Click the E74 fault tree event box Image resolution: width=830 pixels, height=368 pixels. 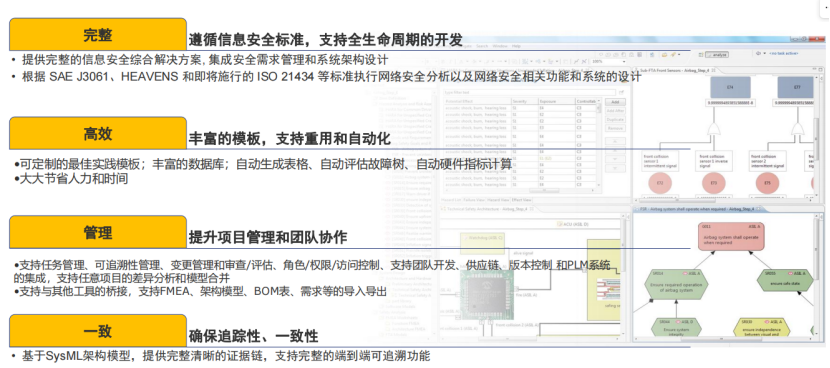730,87
